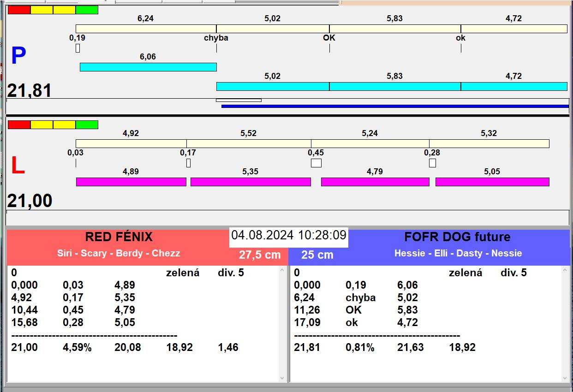Click the cream segment labeled 5,32 in lane L
573x392 pixels.
(489, 143)
